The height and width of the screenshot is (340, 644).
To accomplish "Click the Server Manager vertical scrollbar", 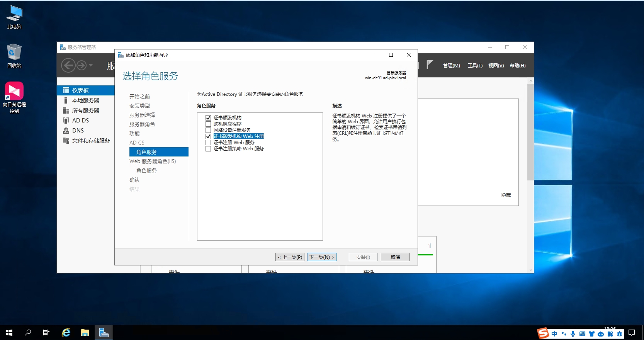I will point(530,131).
